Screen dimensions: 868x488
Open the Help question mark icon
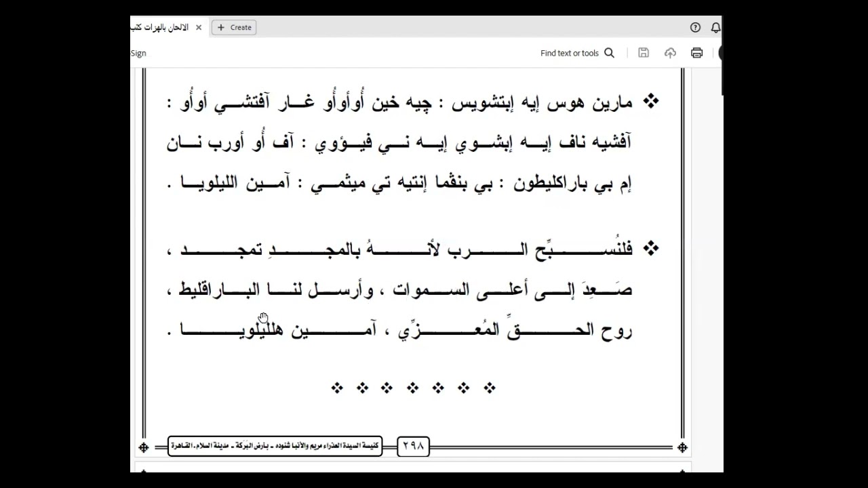pyautogui.click(x=695, y=27)
